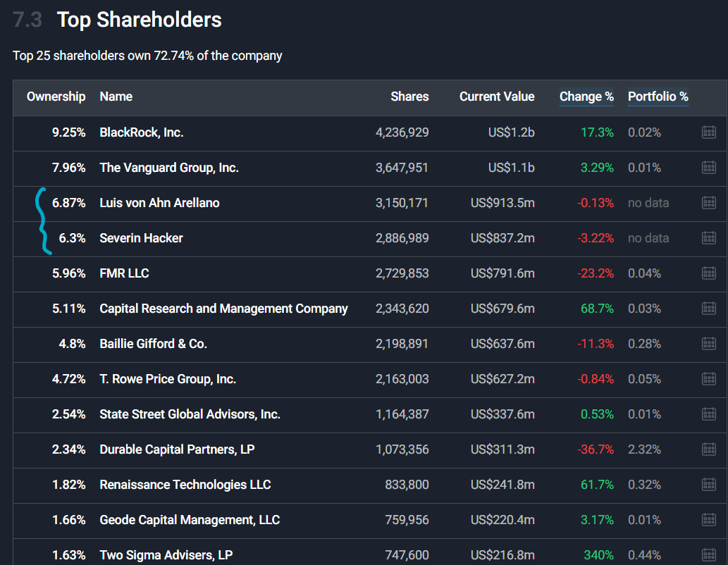Viewport: 728px width, 565px height.
Task: Click the 340% change value
Action: 599,555
